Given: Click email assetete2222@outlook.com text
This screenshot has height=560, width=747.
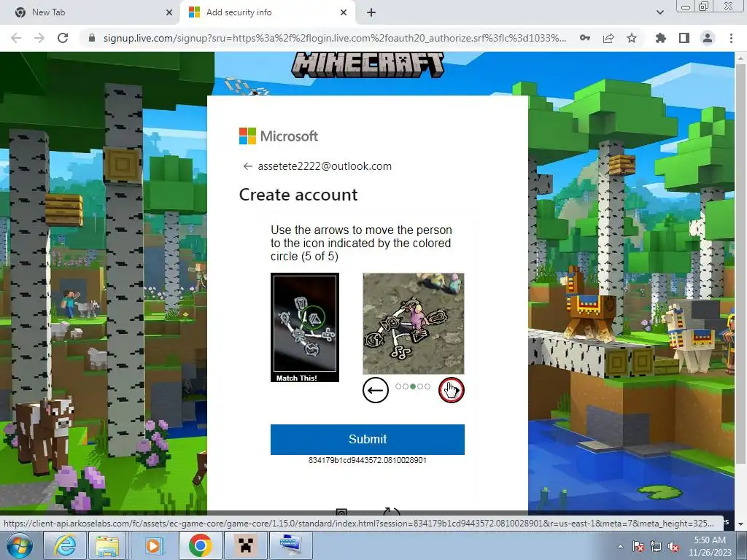Looking at the screenshot, I should [x=325, y=166].
